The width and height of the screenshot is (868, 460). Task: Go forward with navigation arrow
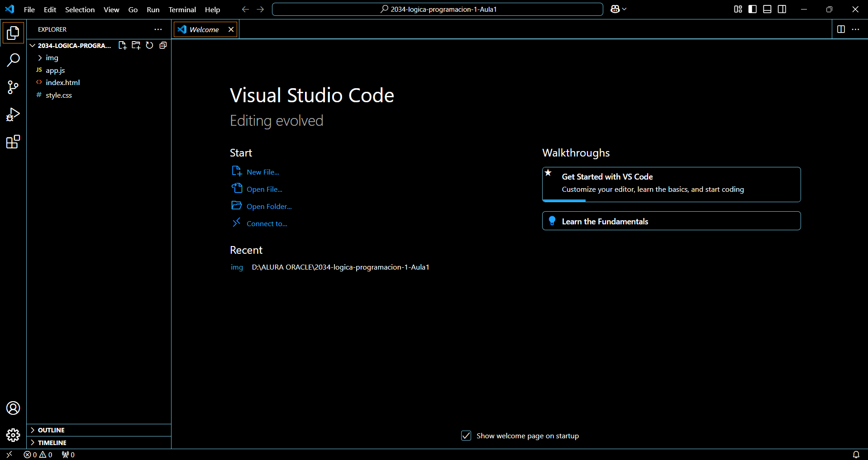(x=260, y=9)
